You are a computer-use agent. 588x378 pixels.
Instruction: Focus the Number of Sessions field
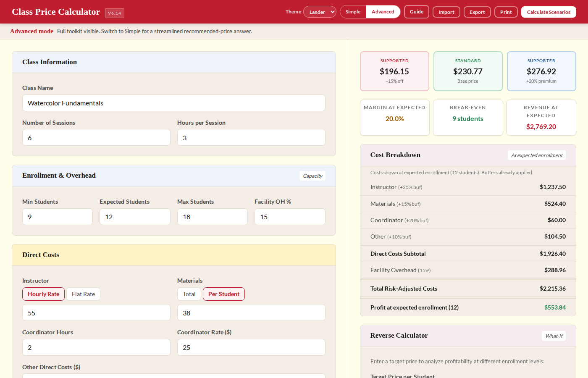pos(96,137)
